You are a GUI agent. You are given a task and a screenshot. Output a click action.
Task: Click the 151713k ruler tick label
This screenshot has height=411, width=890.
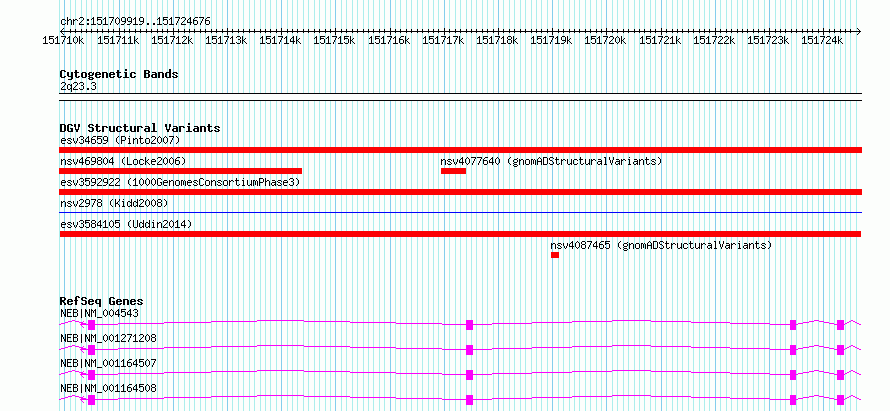tap(226, 41)
